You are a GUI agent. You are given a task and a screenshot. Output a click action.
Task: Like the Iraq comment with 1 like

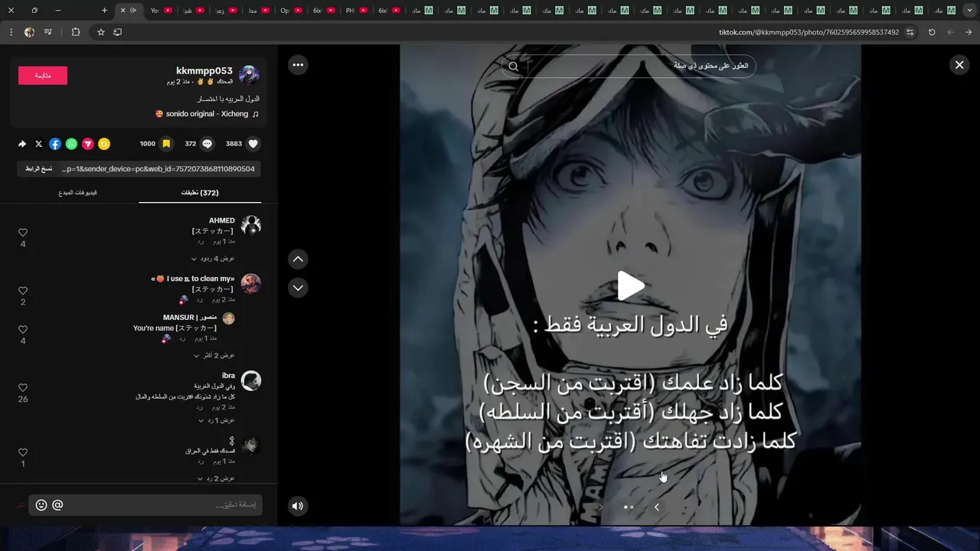tap(23, 452)
